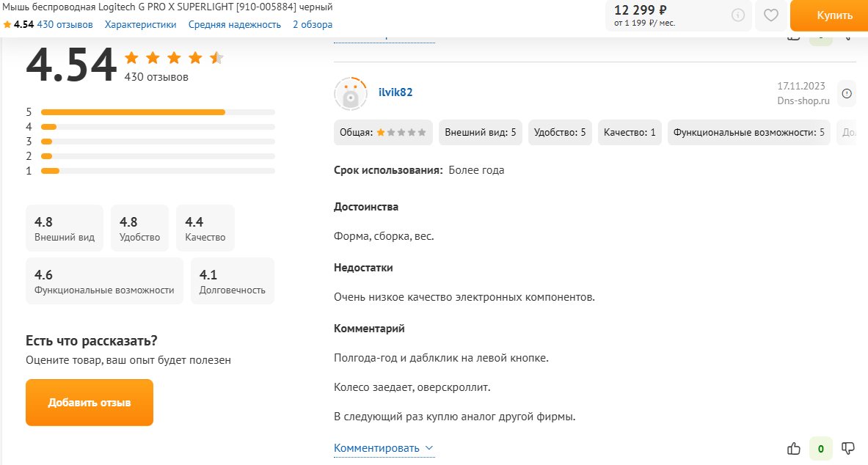Open the Средняя надежность link
The image size is (868, 465).
tap(235, 24)
